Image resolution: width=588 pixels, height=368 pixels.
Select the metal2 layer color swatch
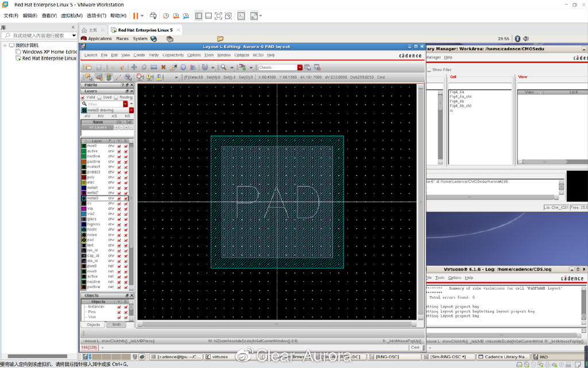[84, 193]
